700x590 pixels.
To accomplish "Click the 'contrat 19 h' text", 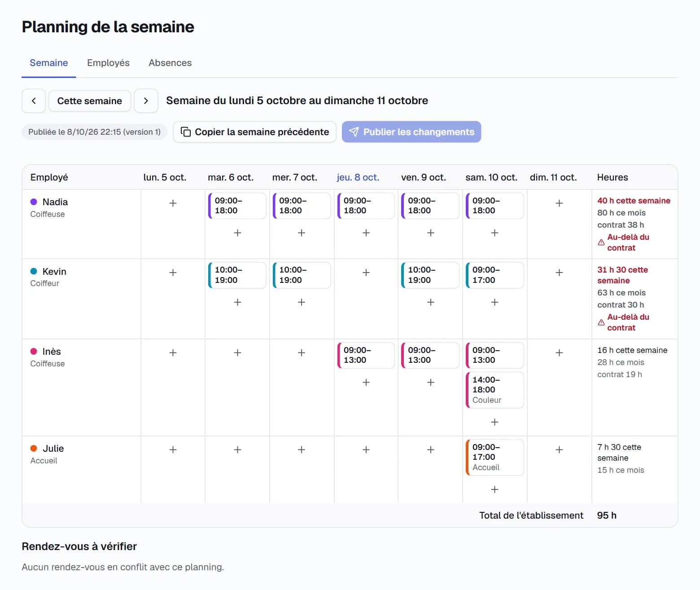I will point(620,374).
